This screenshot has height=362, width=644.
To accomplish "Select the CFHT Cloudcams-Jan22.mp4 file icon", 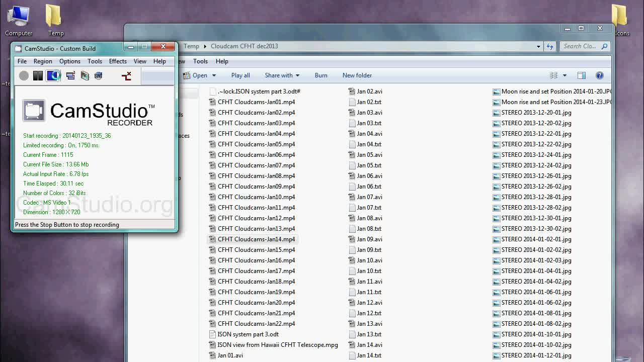I will coord(213,324).
